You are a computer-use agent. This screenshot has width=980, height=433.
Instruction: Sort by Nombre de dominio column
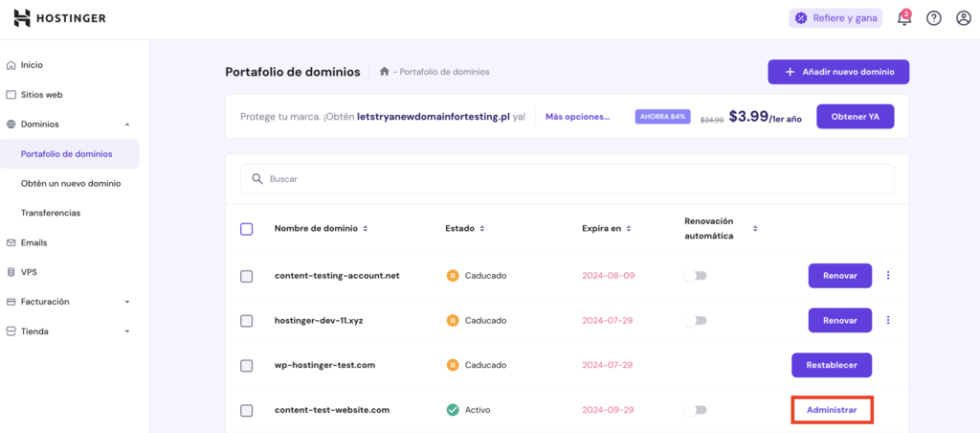coord(321,229)
